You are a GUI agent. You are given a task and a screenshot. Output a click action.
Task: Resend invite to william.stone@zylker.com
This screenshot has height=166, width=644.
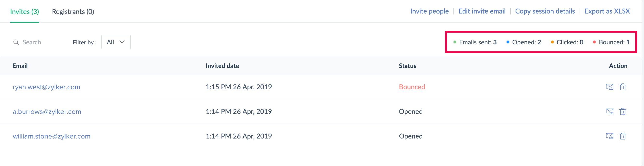[610, 136]
